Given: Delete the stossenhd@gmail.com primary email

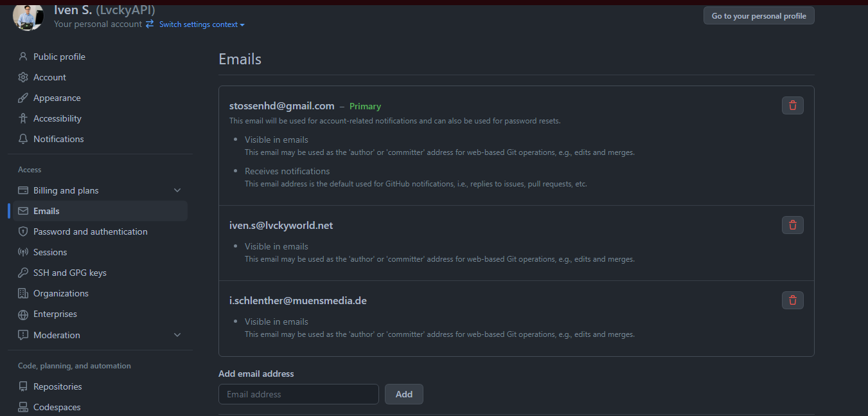Looking at the screenshot, I should (792, 105).
